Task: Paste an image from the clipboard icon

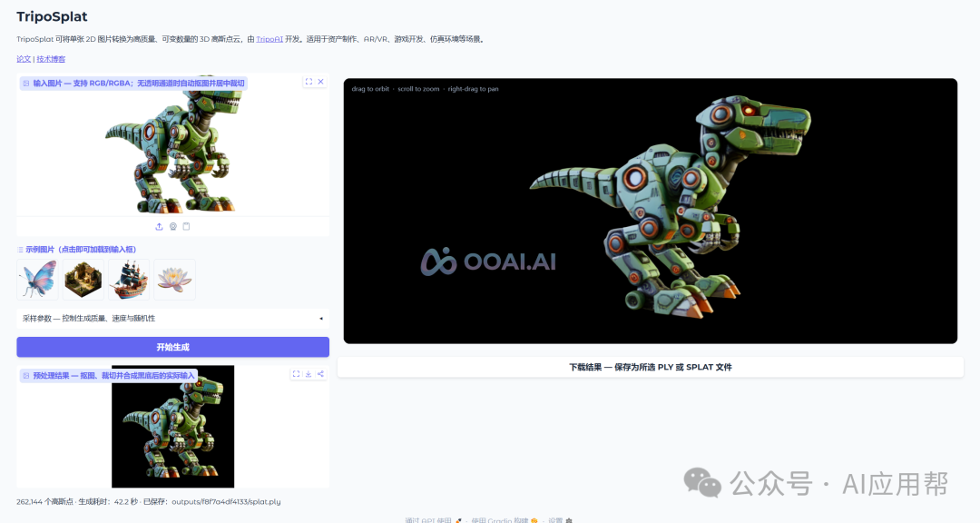Action: click(186, 226)
